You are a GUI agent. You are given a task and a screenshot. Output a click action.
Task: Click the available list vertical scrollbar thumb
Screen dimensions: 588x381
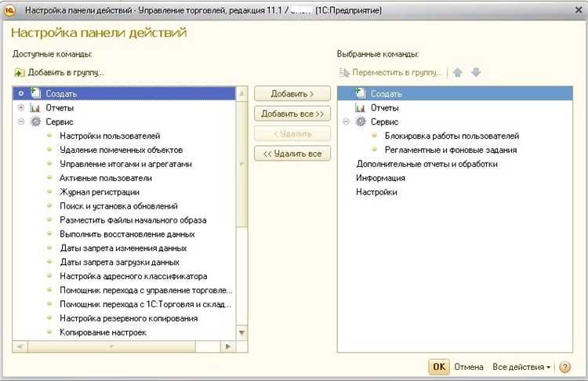pyautogui.click(x=242, y=163)
